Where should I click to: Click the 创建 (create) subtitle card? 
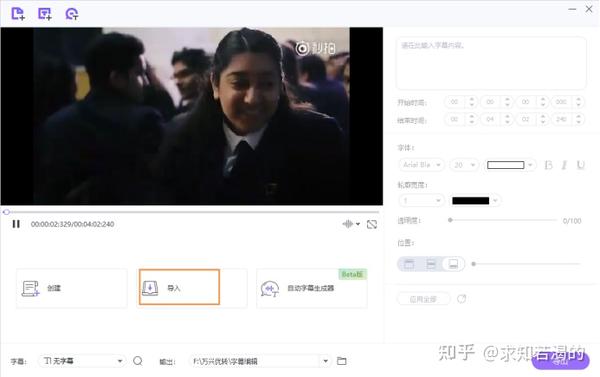point(72,288)
